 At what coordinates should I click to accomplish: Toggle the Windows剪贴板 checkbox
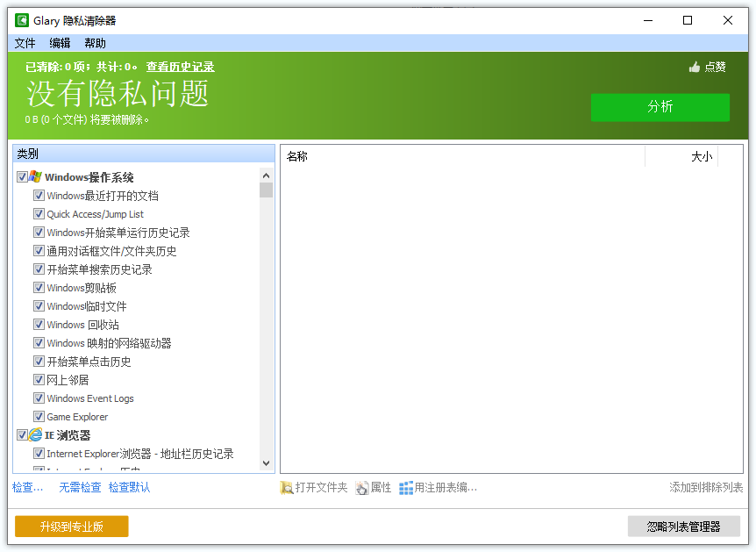tap(39, 288)
